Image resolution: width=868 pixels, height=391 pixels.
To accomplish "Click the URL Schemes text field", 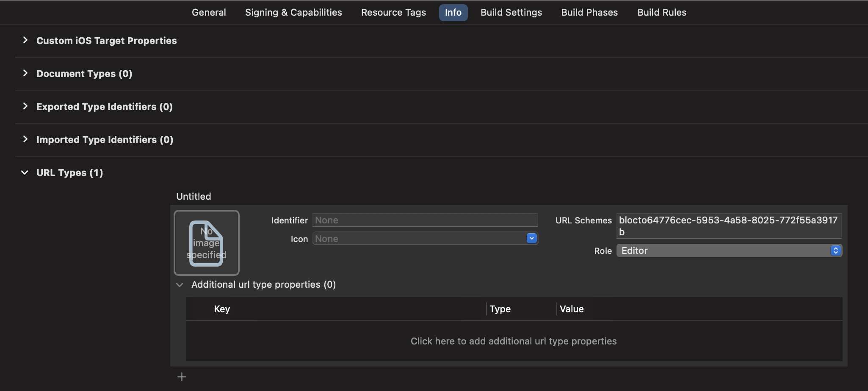I will pos(729,226).
